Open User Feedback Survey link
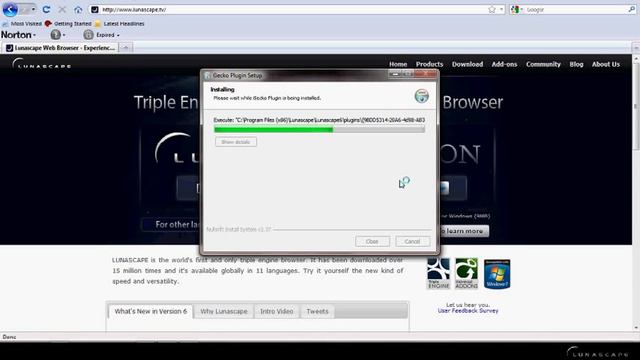The height and width of the screenshot is (360, 640). (x=468, y=311)
